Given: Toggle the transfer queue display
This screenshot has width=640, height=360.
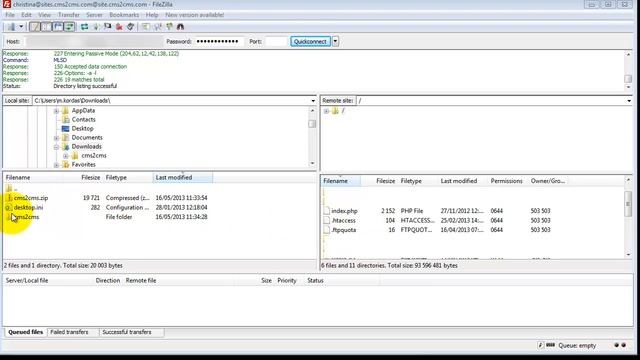Looking at the screenshot, I should [x=69, y=27].
